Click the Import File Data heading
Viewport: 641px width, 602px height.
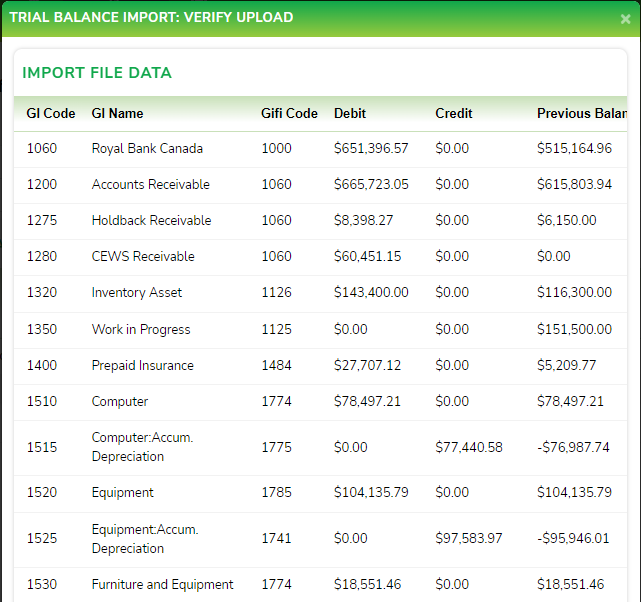pos(97,73)
